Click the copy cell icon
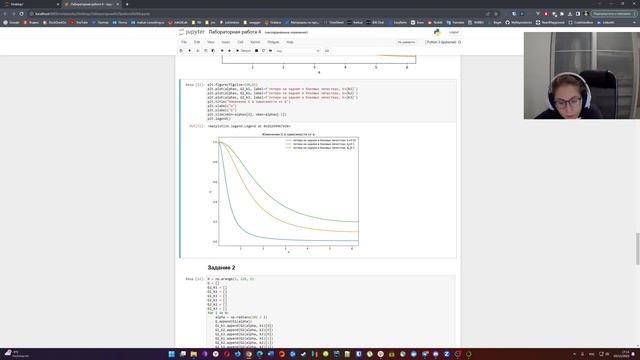This screenshot has width=640, height=360. coord(205,51)
